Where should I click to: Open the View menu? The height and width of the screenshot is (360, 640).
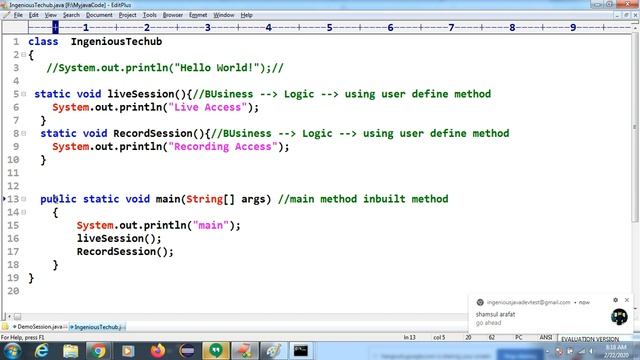pos(51,15)
